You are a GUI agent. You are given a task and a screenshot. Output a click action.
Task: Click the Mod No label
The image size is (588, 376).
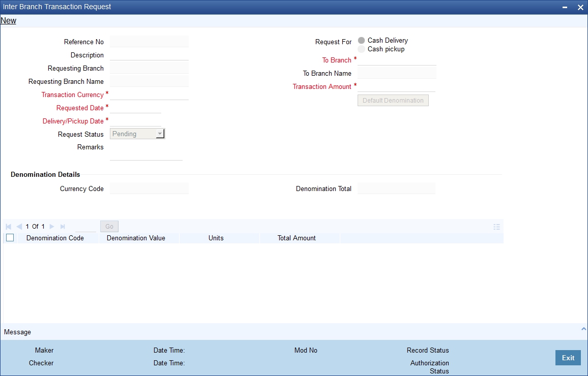306,351
